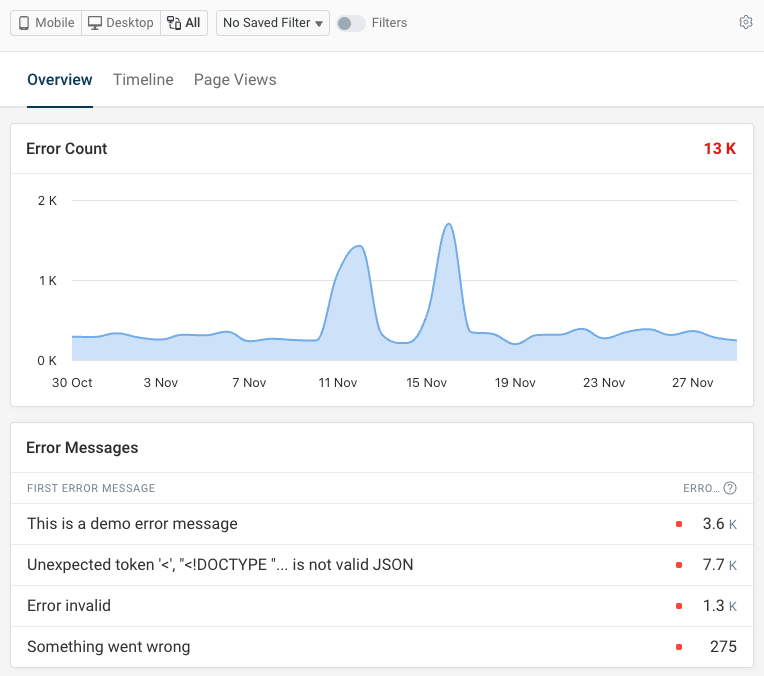Enable the Filters toggle switch

coord(351,23)
